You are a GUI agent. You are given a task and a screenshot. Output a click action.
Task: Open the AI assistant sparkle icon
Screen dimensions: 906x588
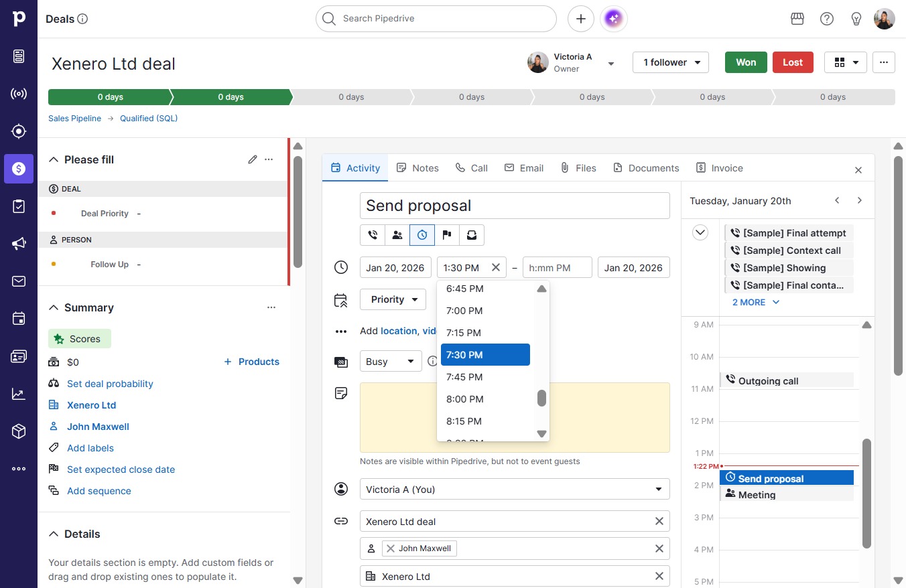(614, 19)
